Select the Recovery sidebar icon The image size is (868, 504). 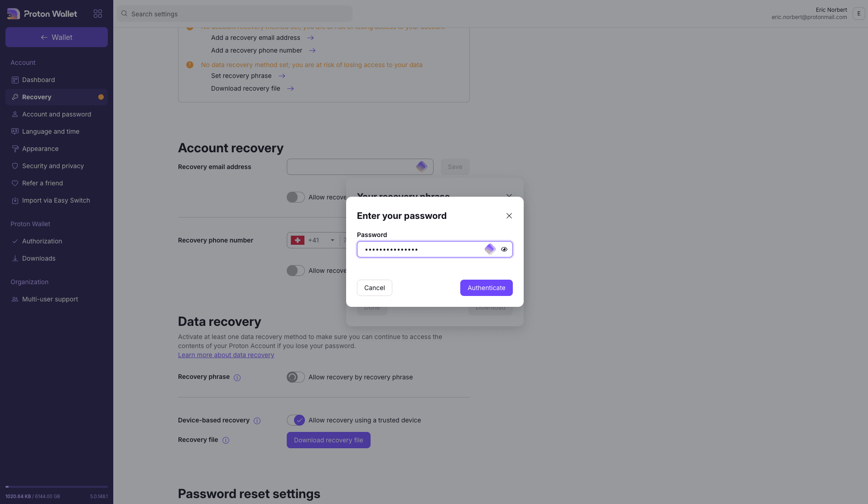point(15,97)
